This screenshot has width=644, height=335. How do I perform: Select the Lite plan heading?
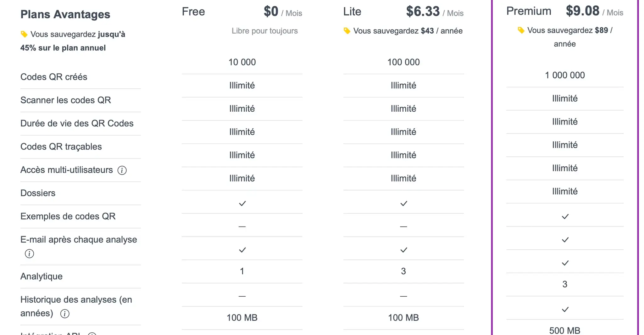pos(352,12)
